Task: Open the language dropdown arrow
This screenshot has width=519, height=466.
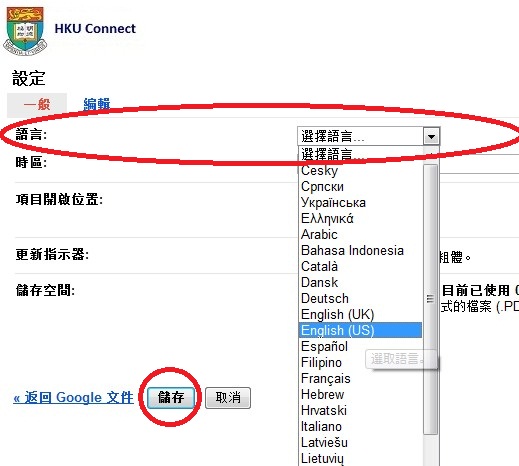Action: point(431,136)
